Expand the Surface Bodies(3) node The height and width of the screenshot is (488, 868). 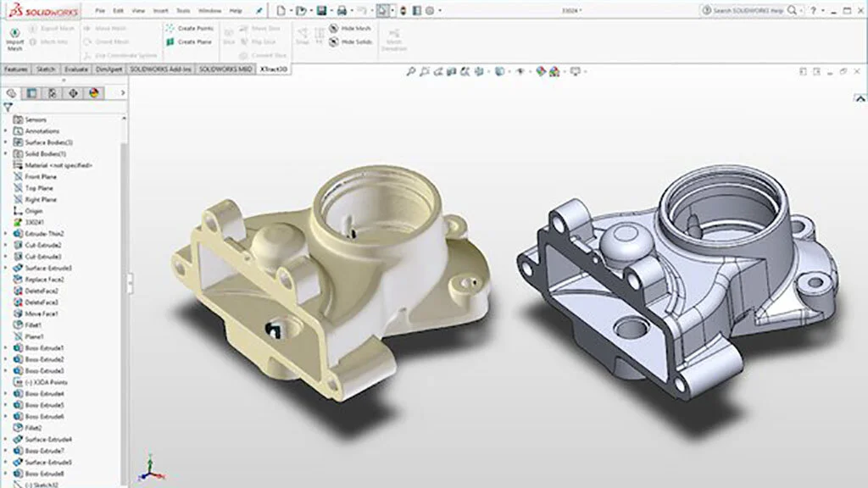[x=6, y=142]
